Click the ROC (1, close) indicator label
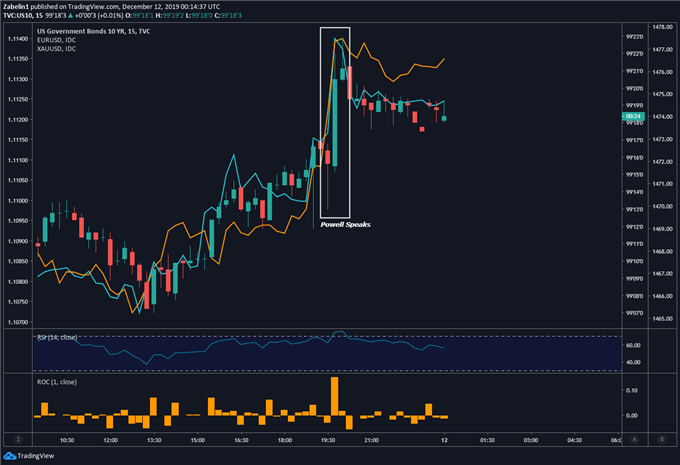680x465 pixels. (57, 382)
